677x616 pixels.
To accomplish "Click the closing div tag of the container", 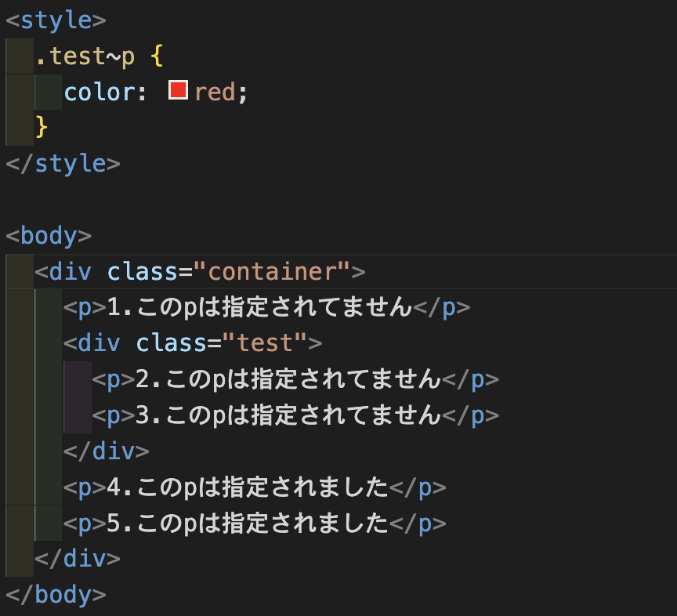I will (x=78, y=559).
